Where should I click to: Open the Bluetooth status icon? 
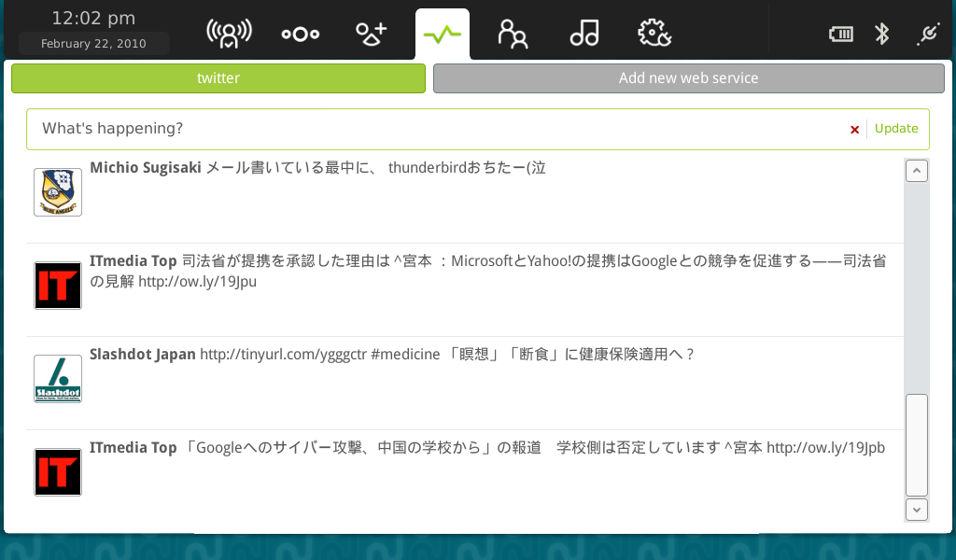click(881, 34)
